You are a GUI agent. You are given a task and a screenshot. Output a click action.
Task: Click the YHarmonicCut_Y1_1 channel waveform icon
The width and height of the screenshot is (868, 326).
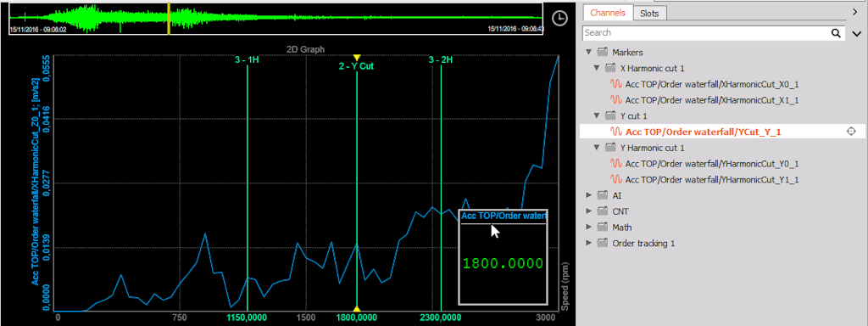pyautogui.click(x=616, y=180)
